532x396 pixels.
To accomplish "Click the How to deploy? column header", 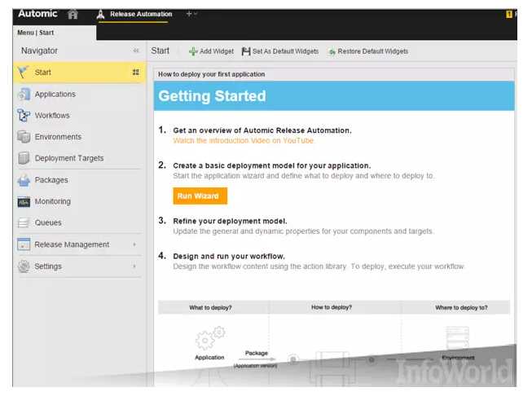I will [332, 307].
